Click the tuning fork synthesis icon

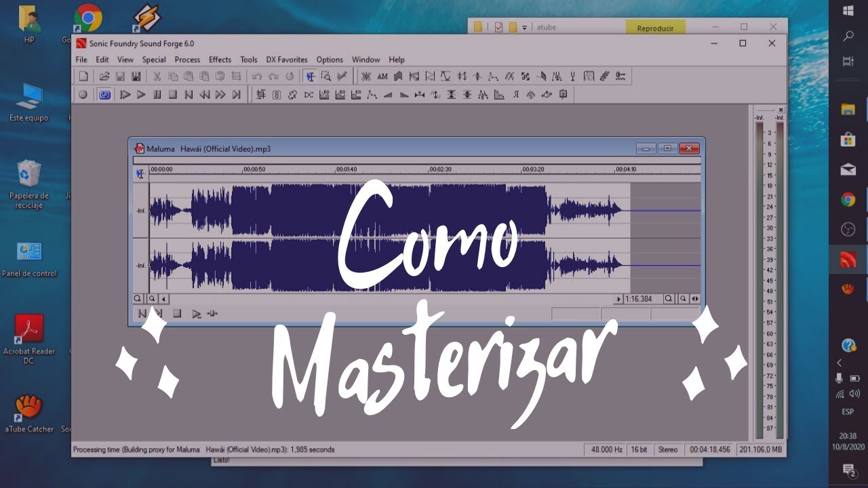[573, 77]
